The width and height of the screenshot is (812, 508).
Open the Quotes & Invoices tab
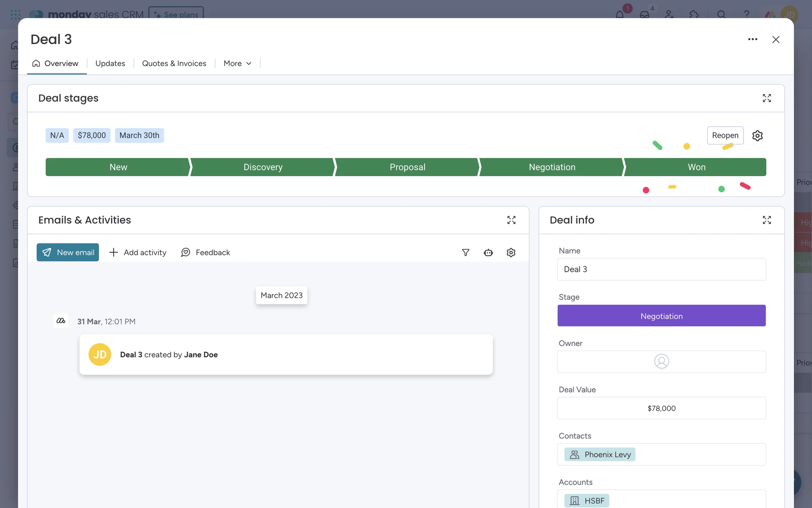(x=174, y=63)
